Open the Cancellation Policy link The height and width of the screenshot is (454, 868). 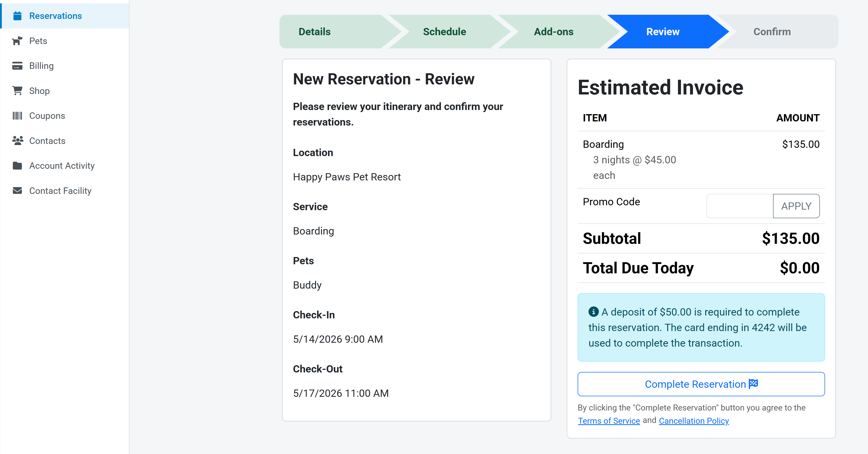(694, 421)
